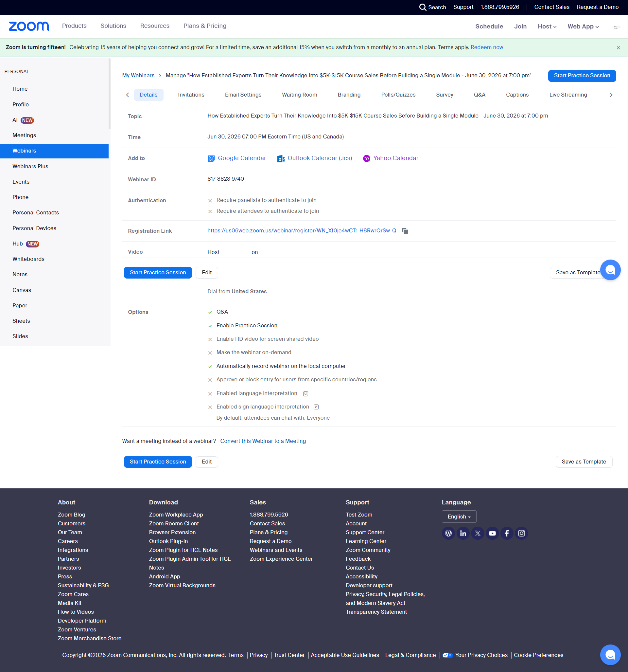Open Cookie Preferences in footer
Viewport: 628px width, 672px height.
pos(538,655)
